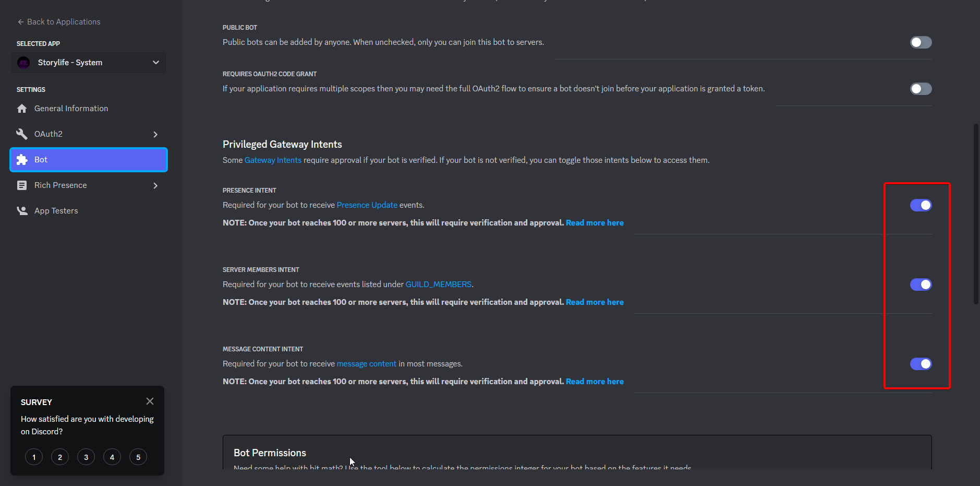980x486 pixels.
Task: Expand the Rich Presence submenu arrow
Action: pyautogui.click(x=155, y=185)
